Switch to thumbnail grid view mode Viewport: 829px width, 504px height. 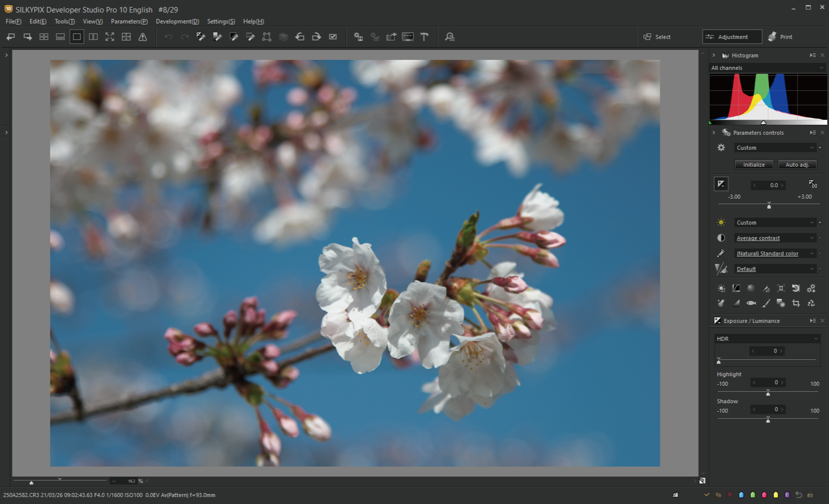click(x=44, y=37)
